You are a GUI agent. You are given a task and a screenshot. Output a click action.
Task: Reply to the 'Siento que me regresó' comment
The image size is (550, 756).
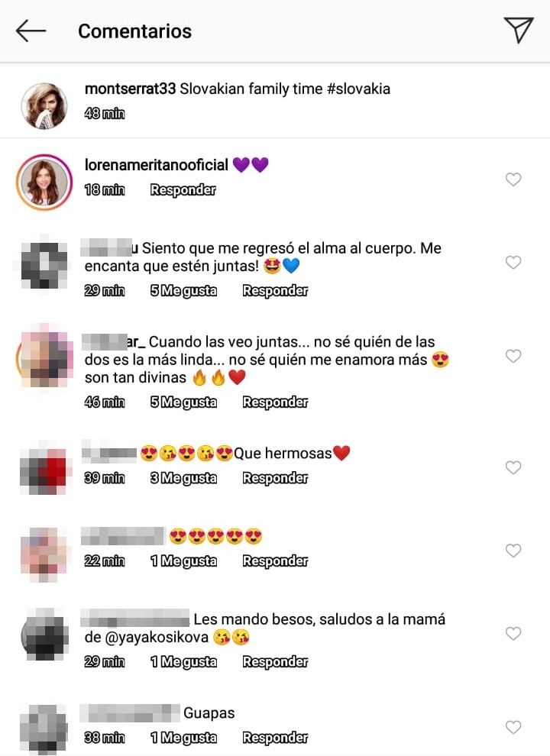click(275, 291)
